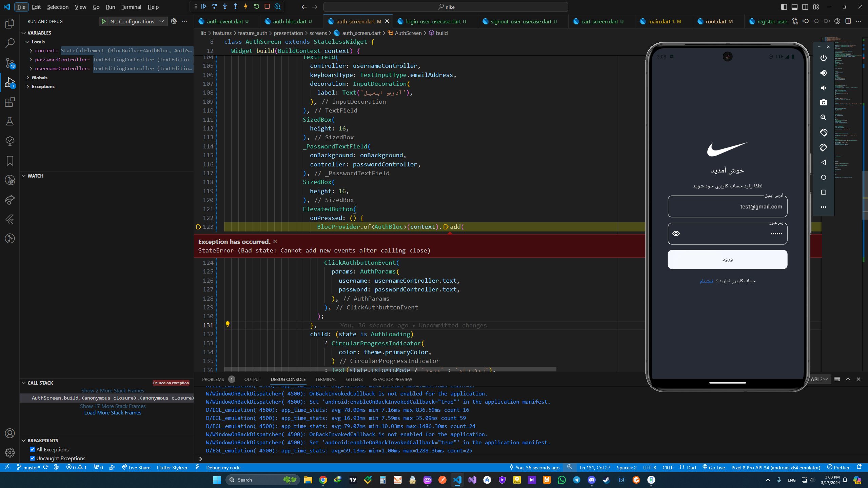Viewport: 868px width, 488px height.
Task: Collapse the CALL STACK section
Action: coord(24,383)
